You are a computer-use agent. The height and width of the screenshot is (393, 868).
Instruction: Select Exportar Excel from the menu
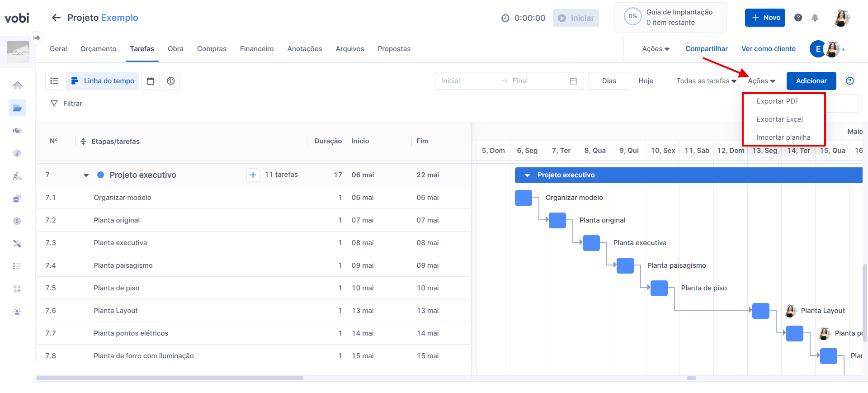tap(779, 119)
